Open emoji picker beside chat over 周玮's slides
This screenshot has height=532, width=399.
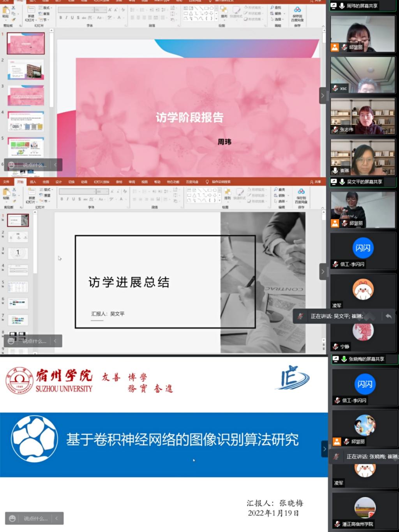point(12,165)
